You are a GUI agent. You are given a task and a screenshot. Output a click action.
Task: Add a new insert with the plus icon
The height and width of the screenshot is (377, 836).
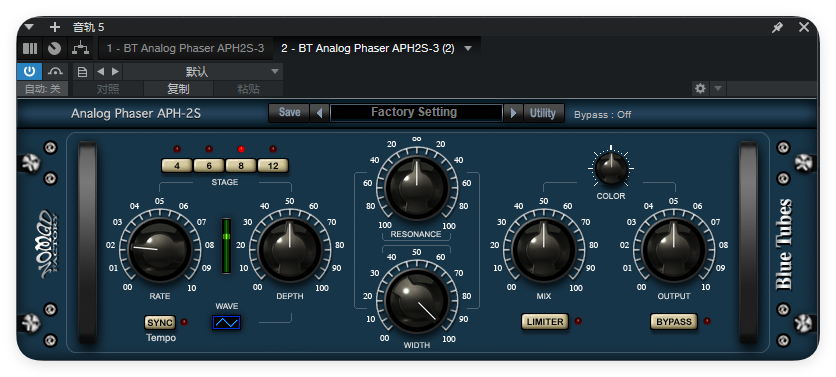(54, 27)
